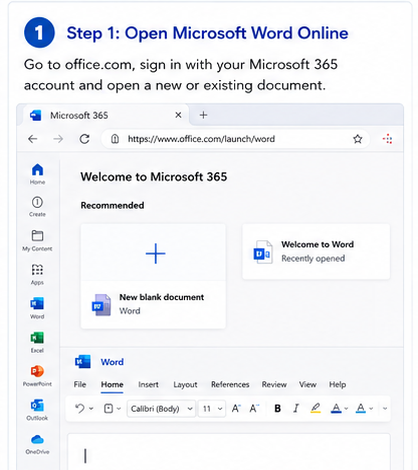Image resolution: width=418 pixels, height=470 pixels.
Task: Click the site info lock icon
Action: coord(115,139)
